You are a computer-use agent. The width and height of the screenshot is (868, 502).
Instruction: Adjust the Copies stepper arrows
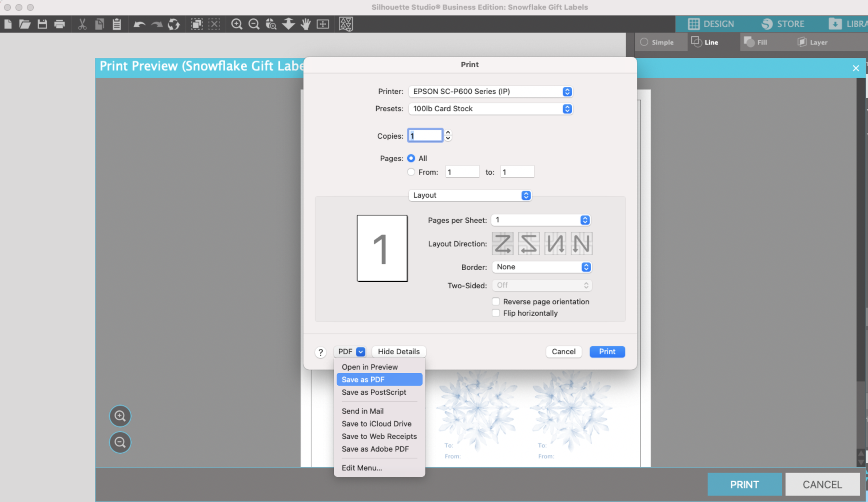click(448, 135)
